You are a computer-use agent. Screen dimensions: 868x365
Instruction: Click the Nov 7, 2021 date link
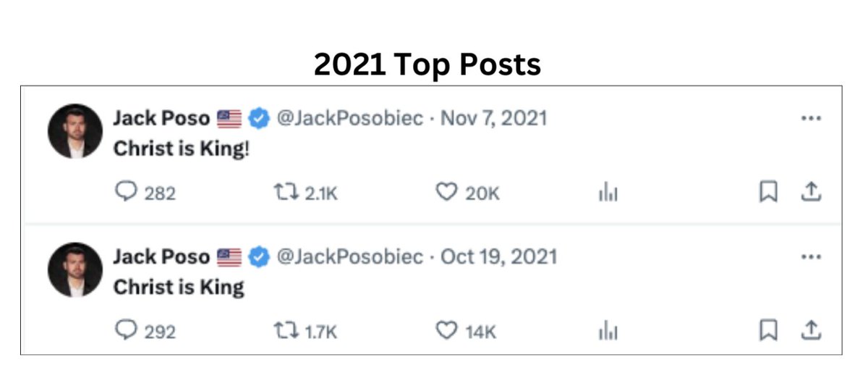(x=493, y=118)
